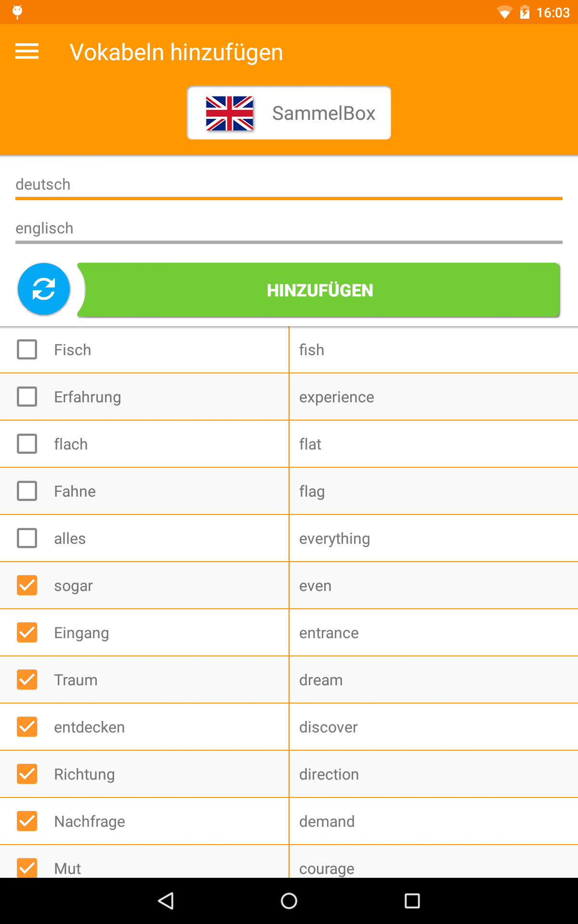Check the Fisch vocabulary checkbox
The height and width of the screenshot is (924, 578).
pyautogui.click(x=27, y=349)
